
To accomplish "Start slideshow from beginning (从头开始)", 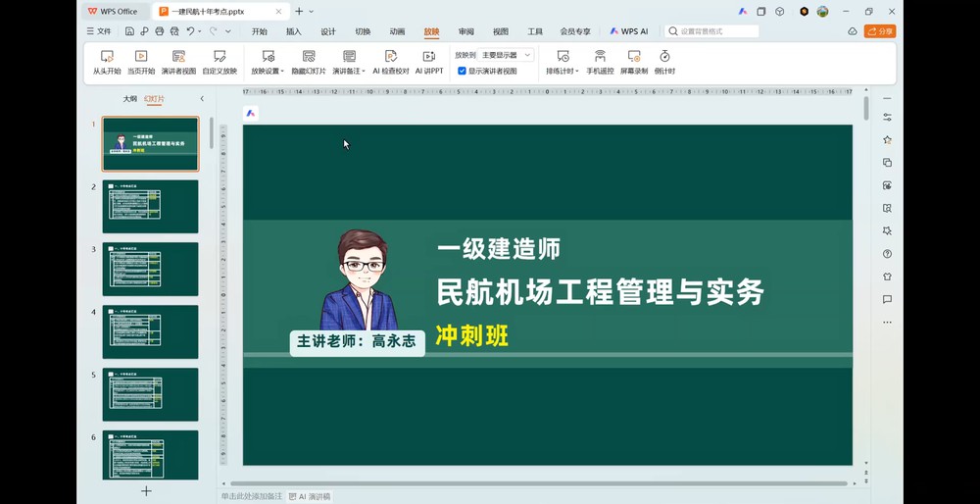I will 107,63.
